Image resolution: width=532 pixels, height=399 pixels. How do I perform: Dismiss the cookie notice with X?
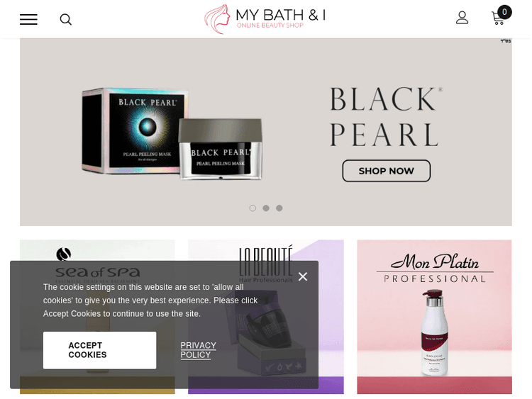303,276
